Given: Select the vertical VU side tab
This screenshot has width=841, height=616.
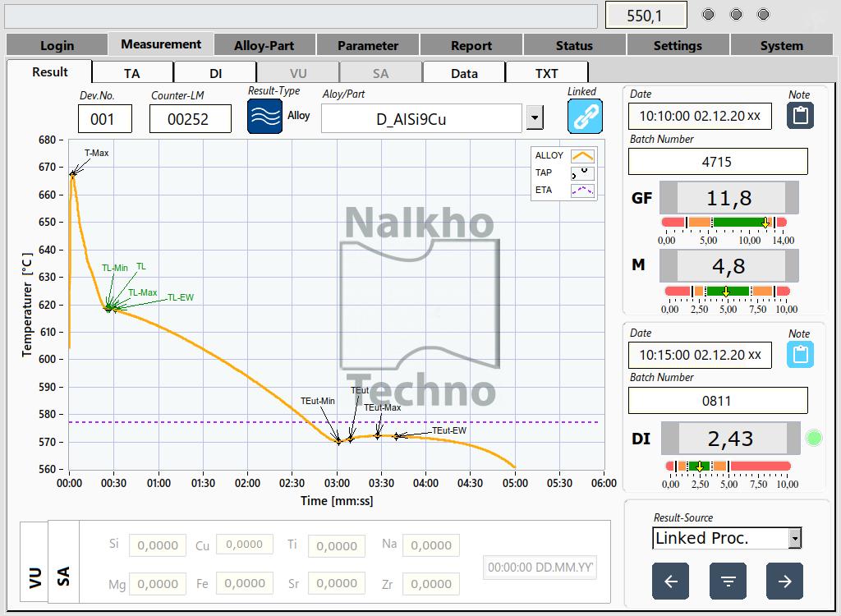Looking at the screenshot, I should click(34, 563).
